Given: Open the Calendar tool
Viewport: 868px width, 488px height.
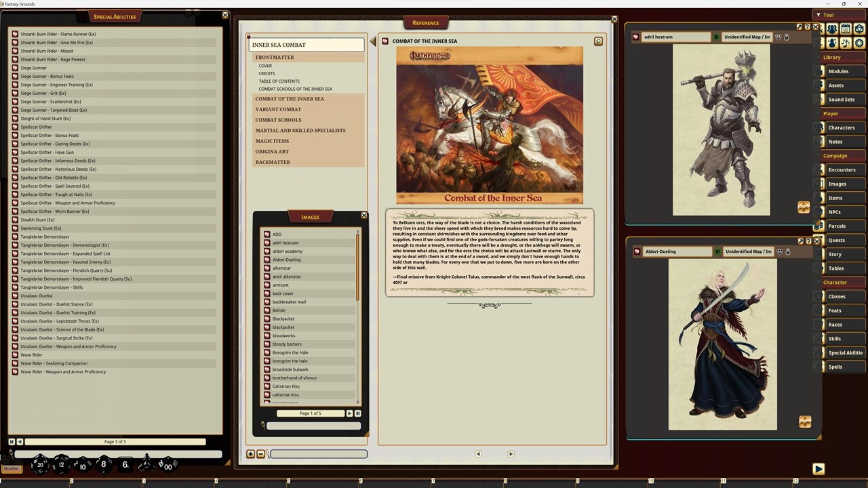Looking at the screenshot, I should [x=844, y=28].
